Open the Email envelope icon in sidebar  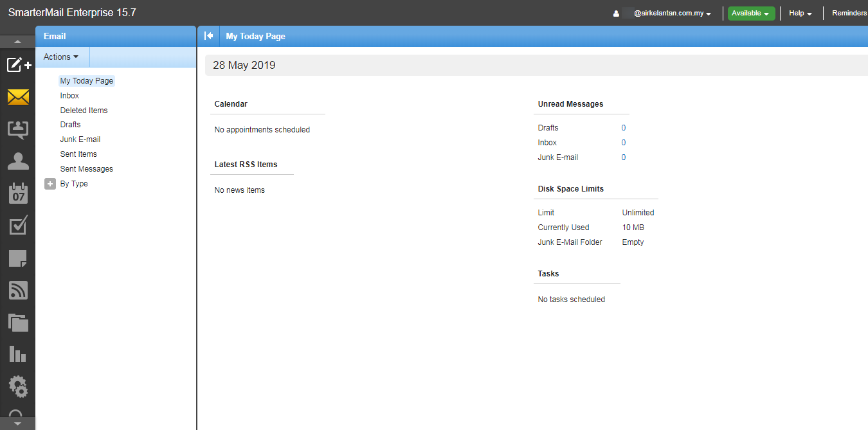[x=18, y=97]
